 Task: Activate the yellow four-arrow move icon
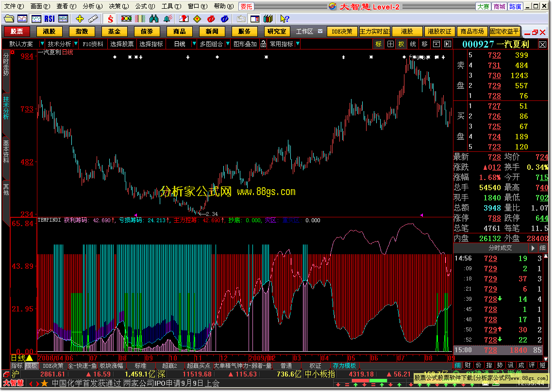pos(80,19)
